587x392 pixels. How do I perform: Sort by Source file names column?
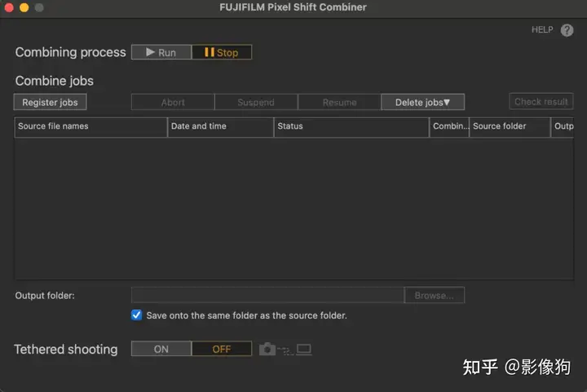(90, 127)
